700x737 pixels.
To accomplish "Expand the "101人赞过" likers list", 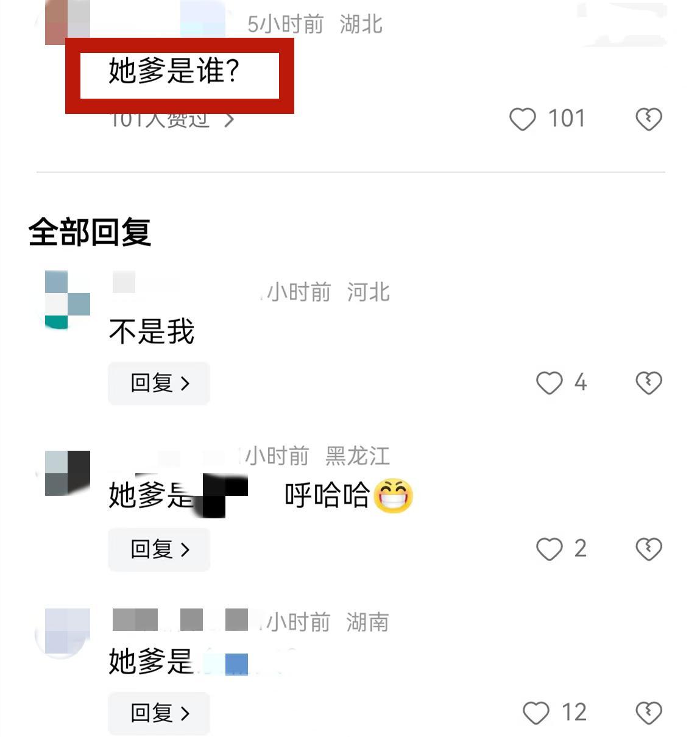I will (172, 120).
